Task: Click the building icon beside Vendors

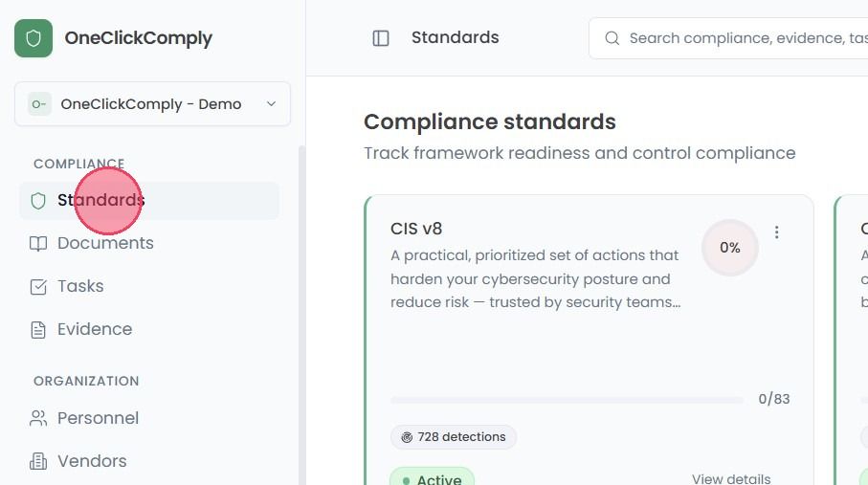Action: coord(38,461)
